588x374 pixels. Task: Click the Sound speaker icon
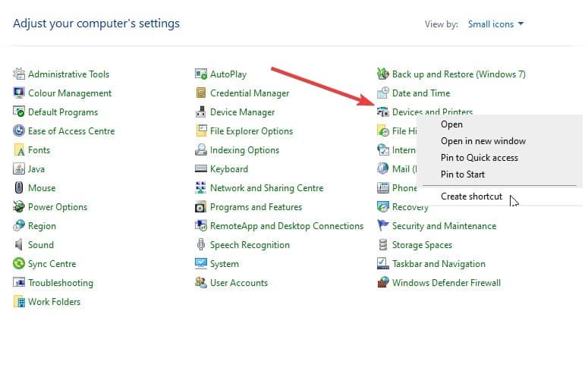[x=19, y=244]
